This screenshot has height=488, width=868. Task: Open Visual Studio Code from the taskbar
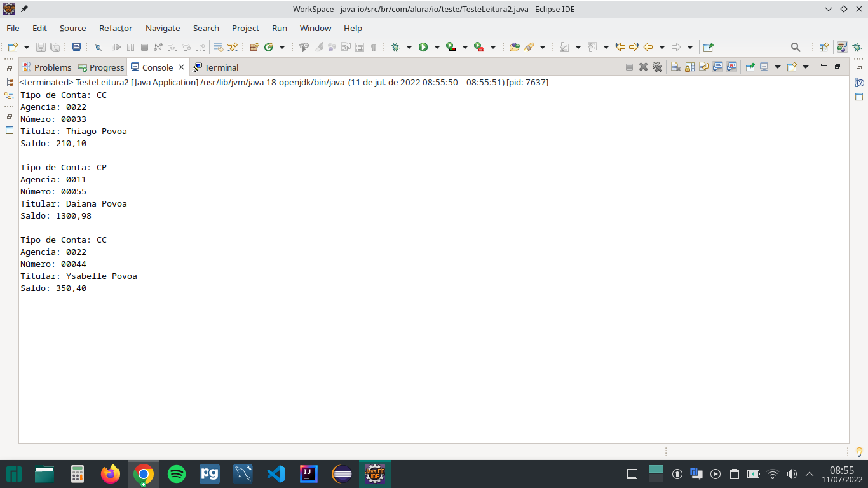[276, 474]
